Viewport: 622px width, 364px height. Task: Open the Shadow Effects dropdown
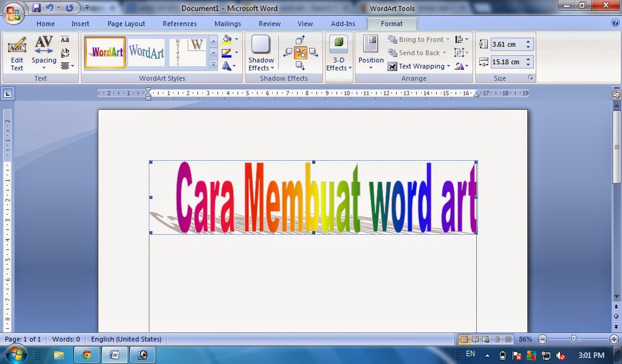261,55
